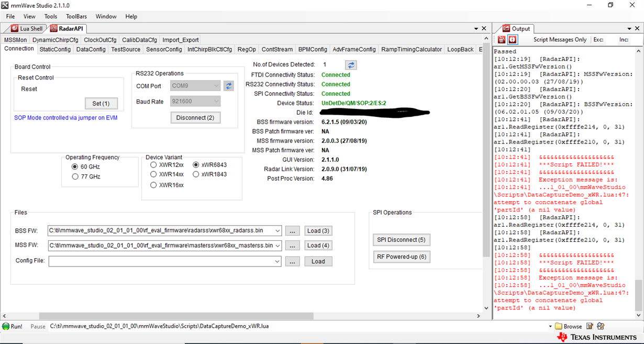The image size is (644, 344).
Task: Close the RadarAPI document panel
Action: (484, 29)
